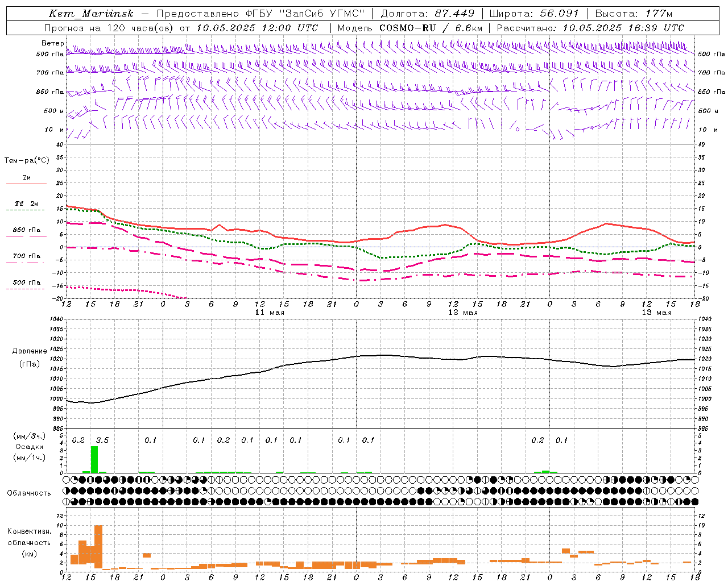728x582 pixels.
Task: Click the tallest orange convective cloud bar
Action: pyautogui.click(x=98, y=547)
